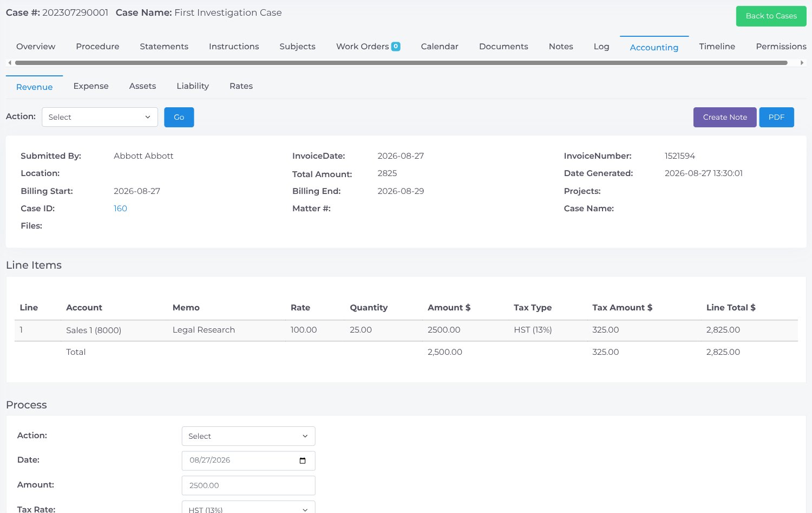Viewport: 812px width, 513px height.
Task: Export the invoice with PDF button
Action: tap(776, 117)
